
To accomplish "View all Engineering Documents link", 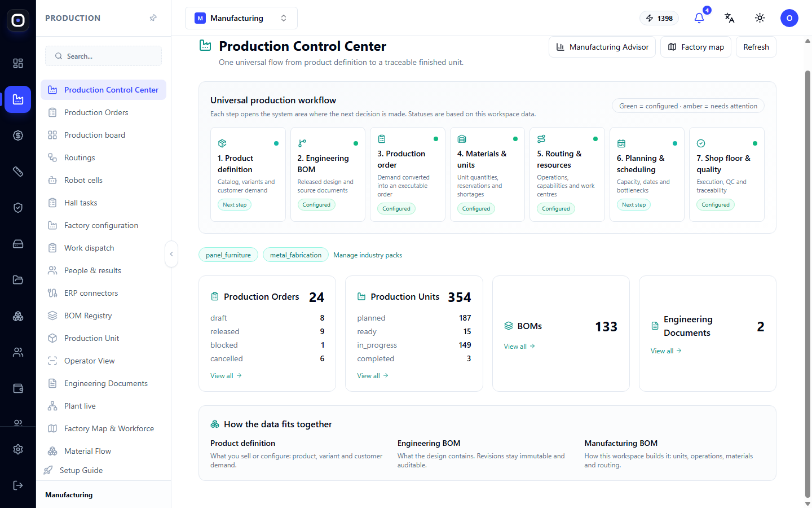I will (666, 351).
